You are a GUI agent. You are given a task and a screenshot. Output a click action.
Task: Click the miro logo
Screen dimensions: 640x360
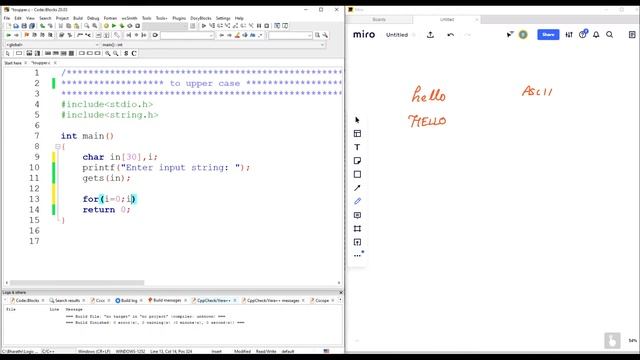point(364,35)
